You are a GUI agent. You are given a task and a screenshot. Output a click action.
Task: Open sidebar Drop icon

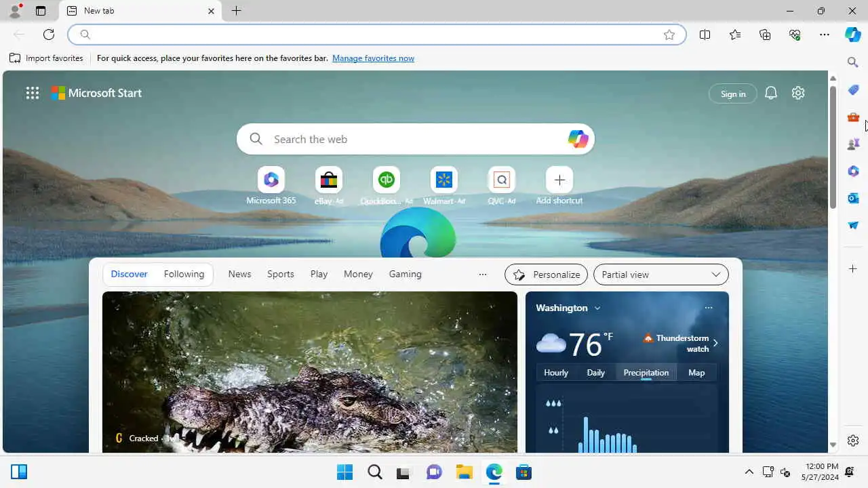[x=853, y=225]
